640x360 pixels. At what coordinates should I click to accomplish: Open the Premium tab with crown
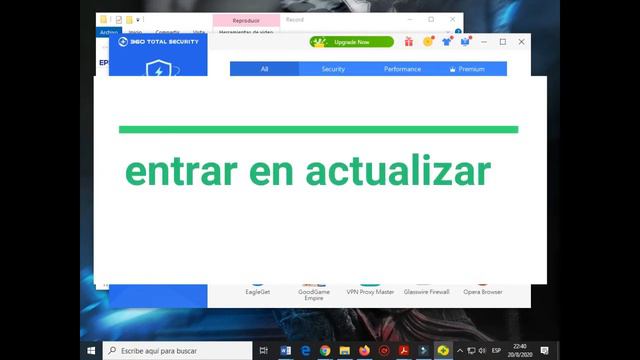pyautogui.click(x=467, y=69)
